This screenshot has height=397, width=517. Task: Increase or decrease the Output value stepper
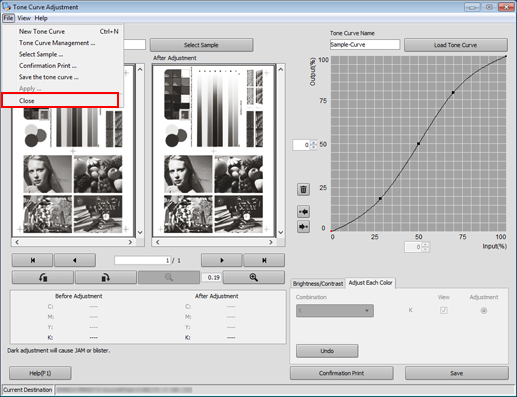tap(313, 145)
